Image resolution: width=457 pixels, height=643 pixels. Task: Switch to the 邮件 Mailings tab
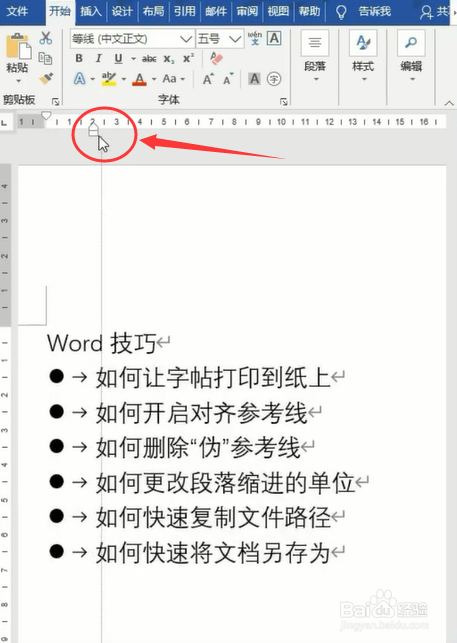coord(216,11)
